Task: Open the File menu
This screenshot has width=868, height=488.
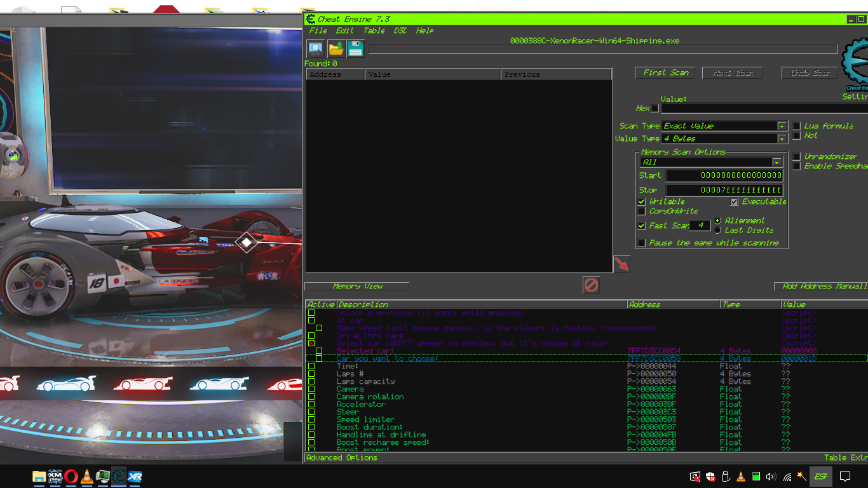Action: pyautogui.click(x=318, y=30)
